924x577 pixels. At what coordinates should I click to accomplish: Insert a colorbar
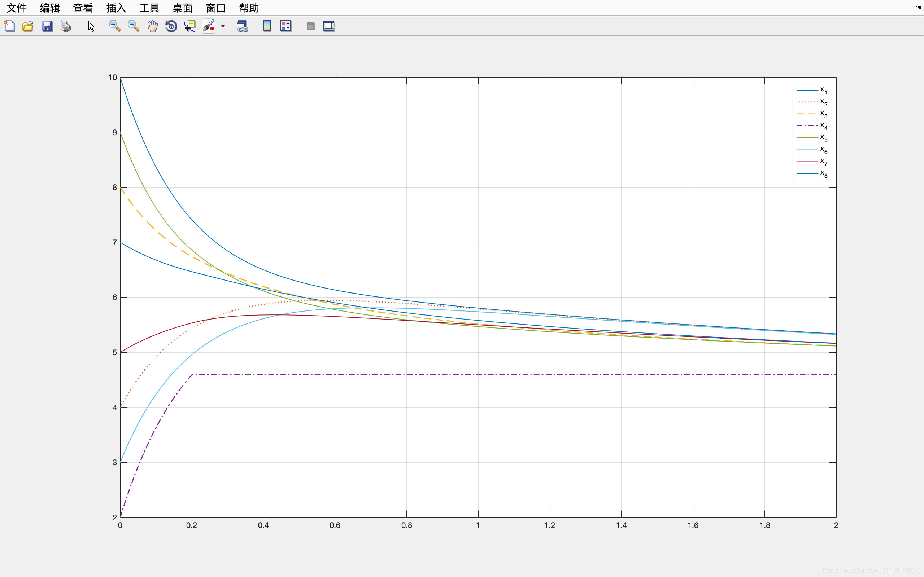point(267,26)
